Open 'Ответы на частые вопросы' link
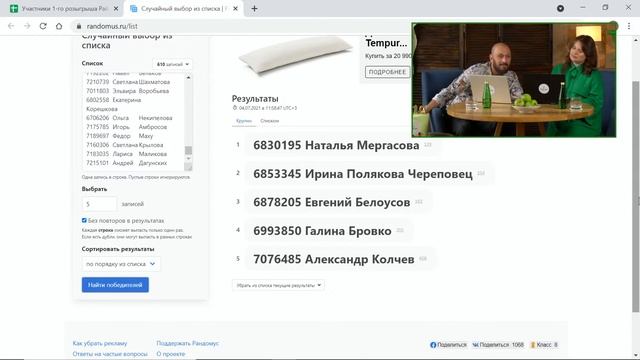 point(110,354)
